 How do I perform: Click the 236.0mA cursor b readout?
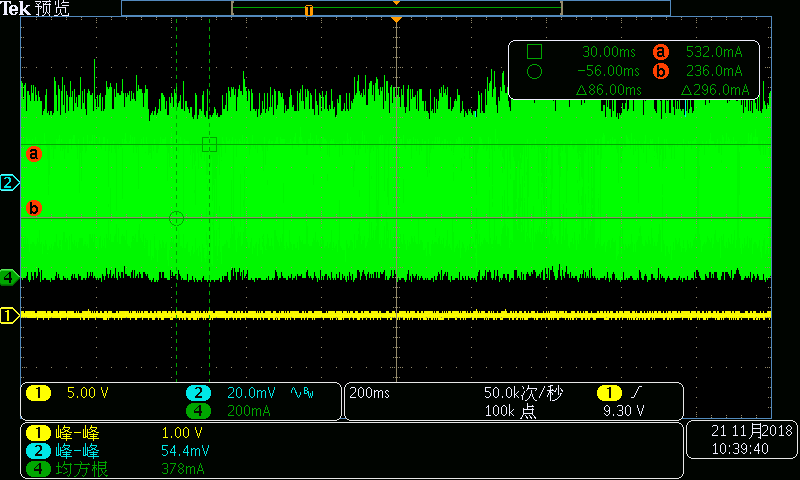pyautogui.click(x=714, y=71)
